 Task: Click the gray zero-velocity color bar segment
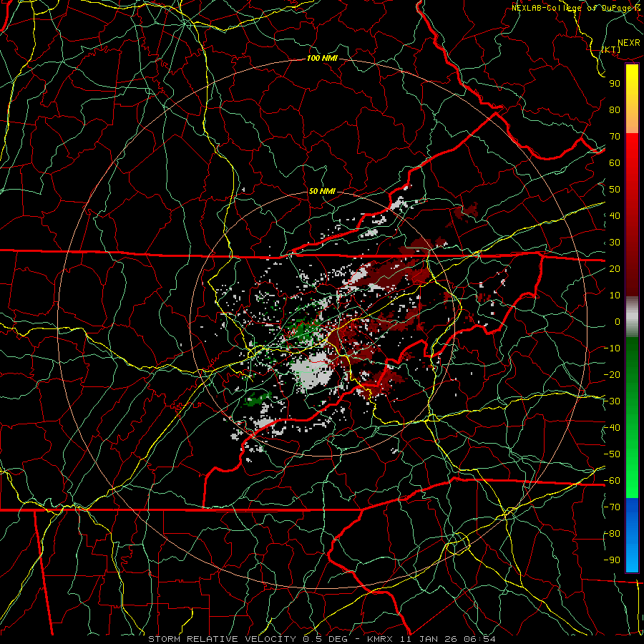tap(632, 317)
